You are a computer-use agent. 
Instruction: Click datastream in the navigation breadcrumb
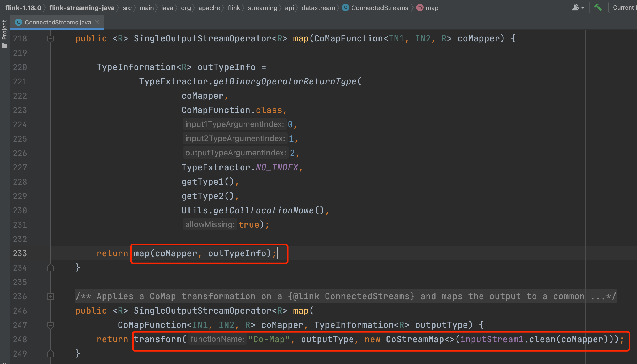pos(318,8)
